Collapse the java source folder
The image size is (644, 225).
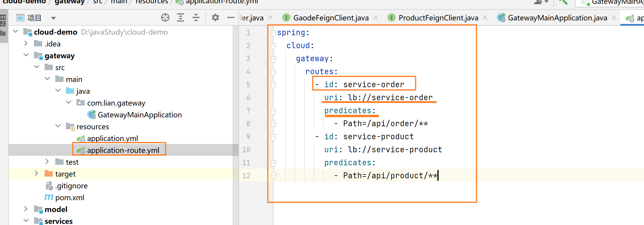(58, 90)
